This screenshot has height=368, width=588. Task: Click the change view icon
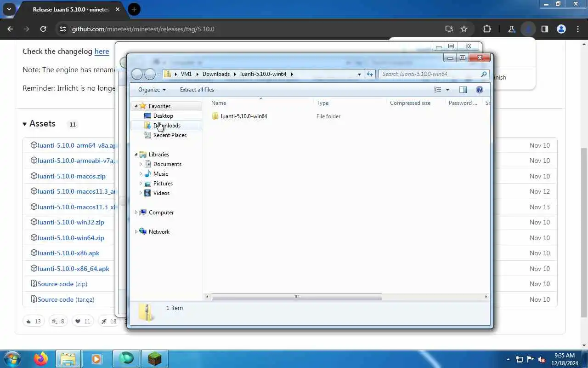(438, 90)
